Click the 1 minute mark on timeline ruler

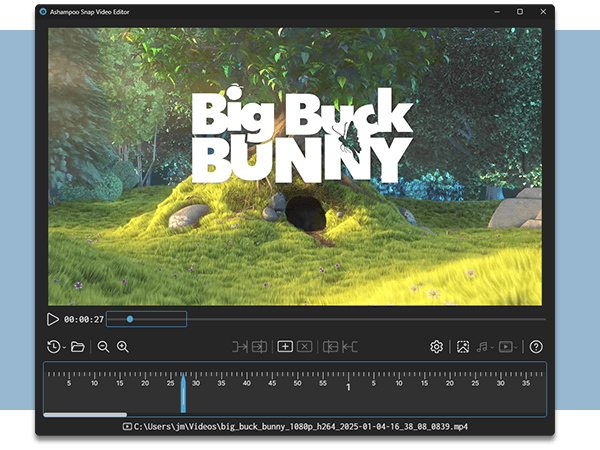click(348, 387)
